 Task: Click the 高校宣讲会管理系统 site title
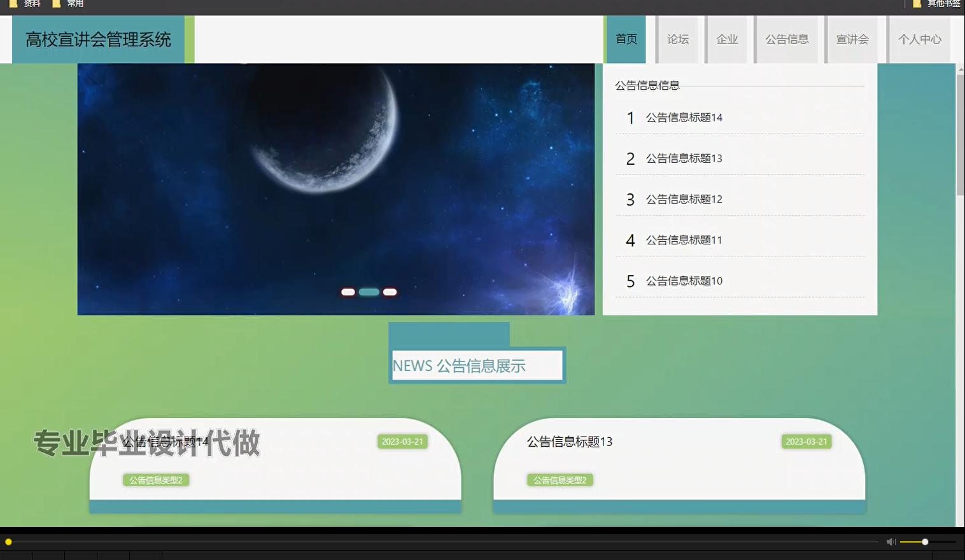coord(97,39)
